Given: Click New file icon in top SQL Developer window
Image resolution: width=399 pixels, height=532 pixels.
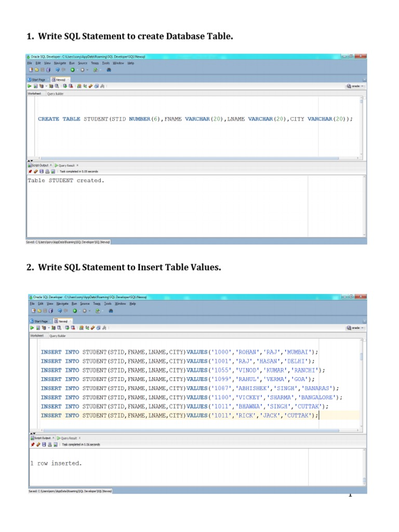Looking at the screenshot, I should pyautogui.click(x=31, y=70).
